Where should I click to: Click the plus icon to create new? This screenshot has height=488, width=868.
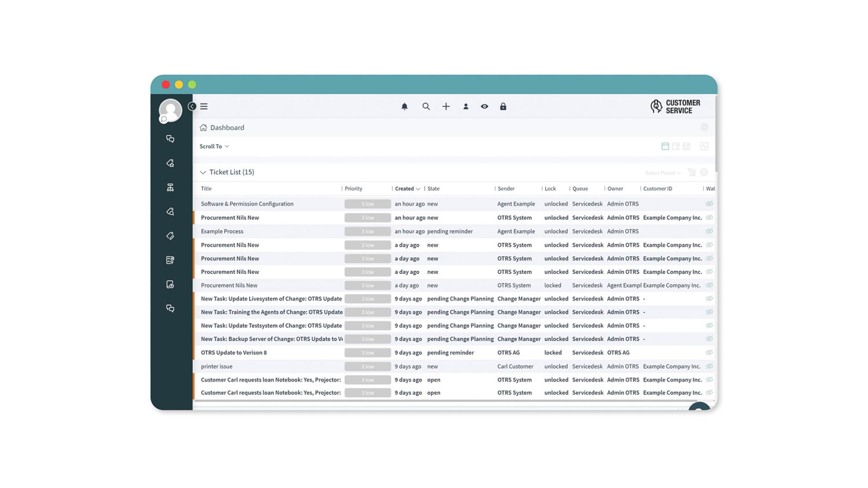[x=446, y=107]
